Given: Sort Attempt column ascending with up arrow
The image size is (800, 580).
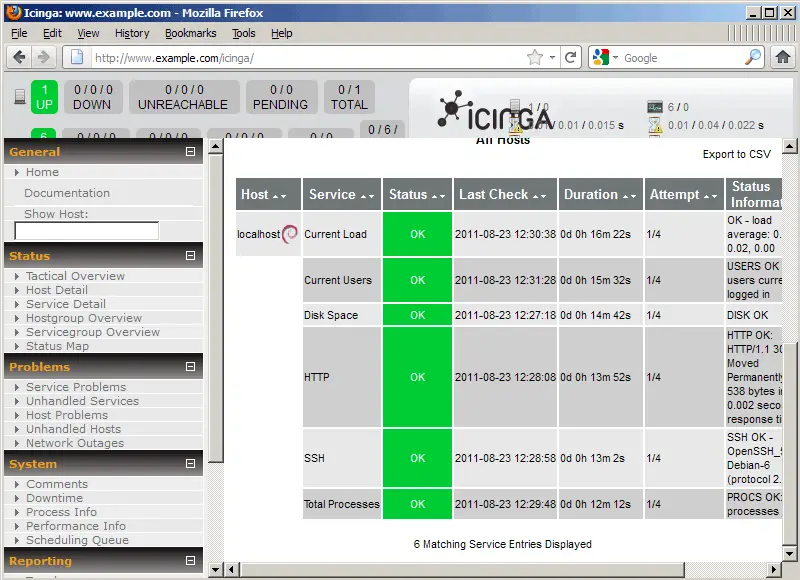Looking at the screenshot, I should click(x=707, y=196).
